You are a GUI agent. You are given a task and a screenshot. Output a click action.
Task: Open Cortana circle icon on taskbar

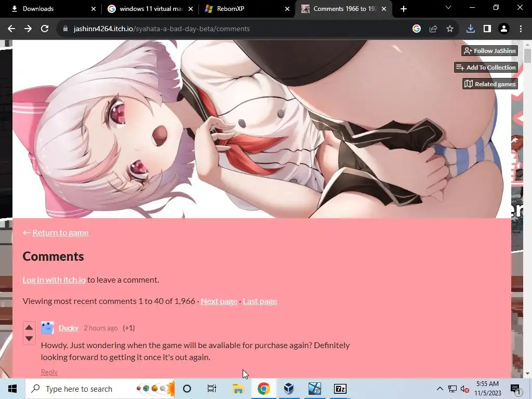point(187,389)
